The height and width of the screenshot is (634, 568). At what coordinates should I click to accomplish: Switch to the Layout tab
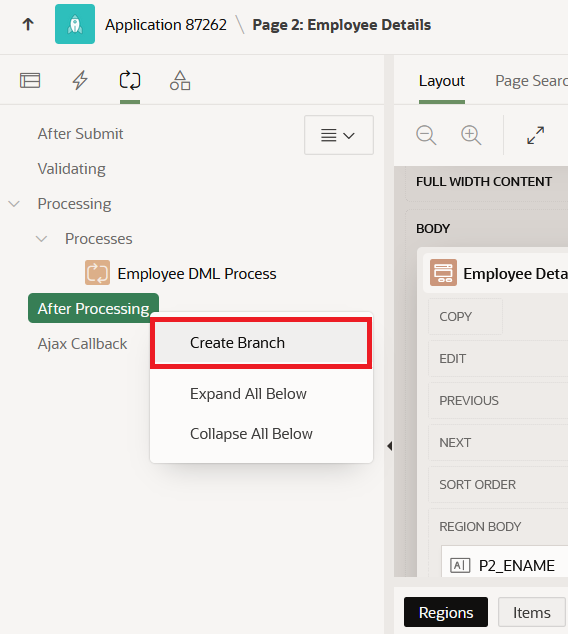(x=441, y=81)
